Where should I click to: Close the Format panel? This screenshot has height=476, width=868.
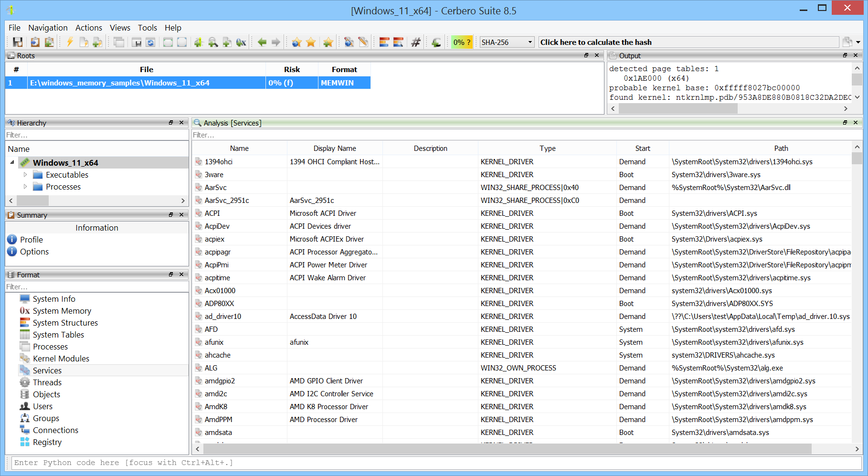click(181, 275)
